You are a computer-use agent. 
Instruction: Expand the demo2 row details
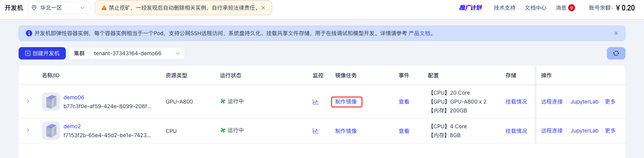tap(28, 131)
